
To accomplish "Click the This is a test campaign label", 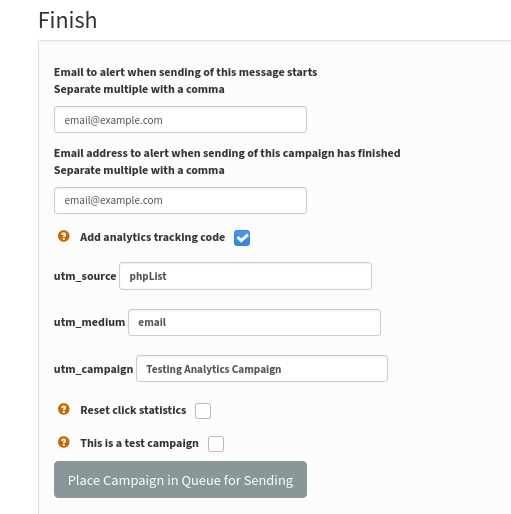I will coord(139,443).
